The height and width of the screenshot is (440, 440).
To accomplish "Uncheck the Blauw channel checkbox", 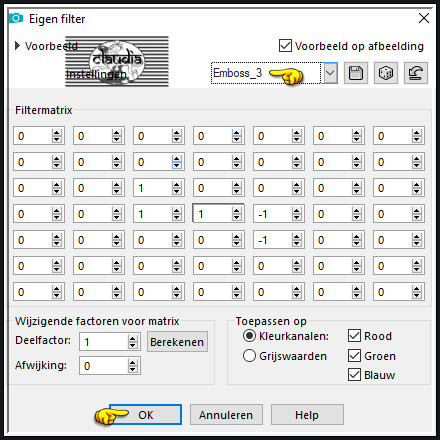I will point(354,375).
